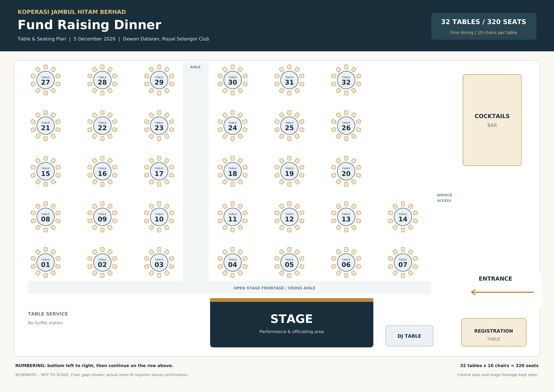Select the Registration Table box
Viewport: 554px width, 392px height.
(494, 332)
